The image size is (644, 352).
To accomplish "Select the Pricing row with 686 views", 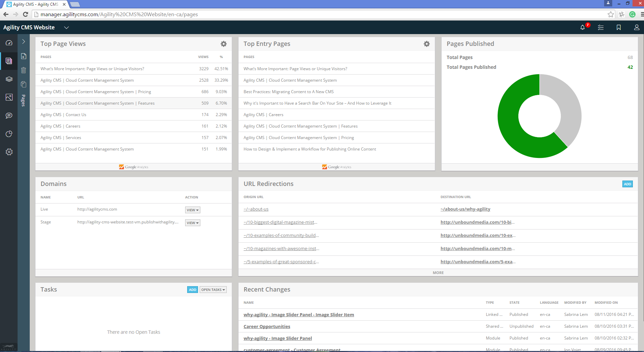I will (133, 92).
